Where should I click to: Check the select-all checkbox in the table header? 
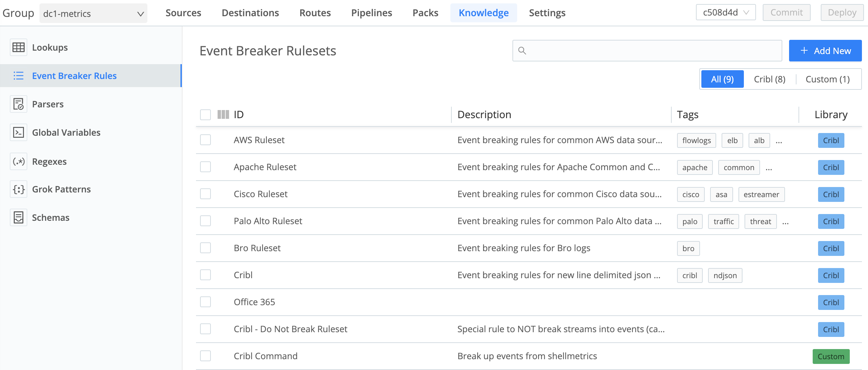[x=205, y=114]
